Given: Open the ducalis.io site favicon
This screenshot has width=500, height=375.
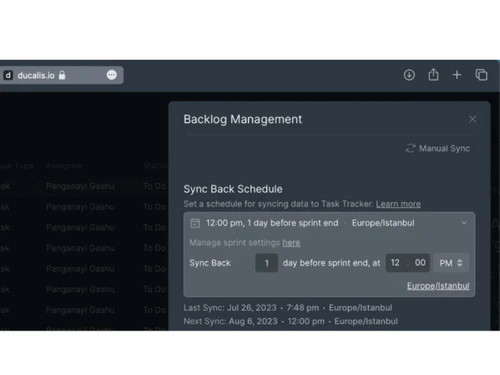Looking at the screenshot, I should pos(8,75).
